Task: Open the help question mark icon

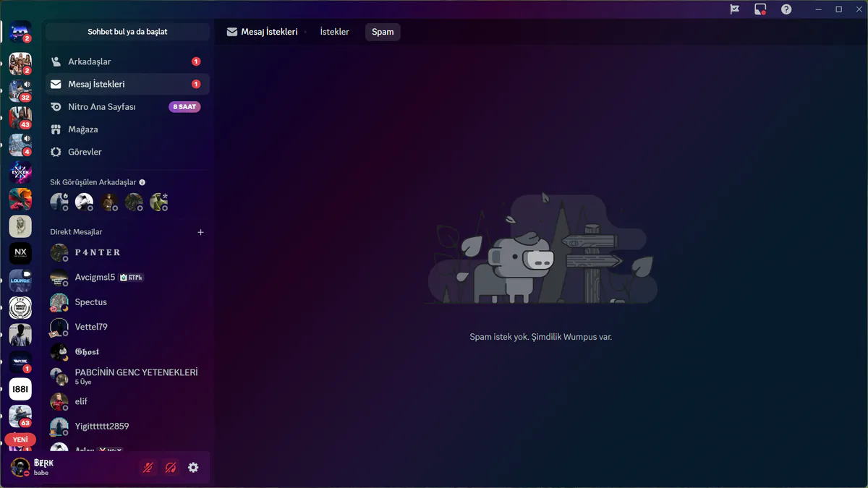Action: (x=786, y=9)
